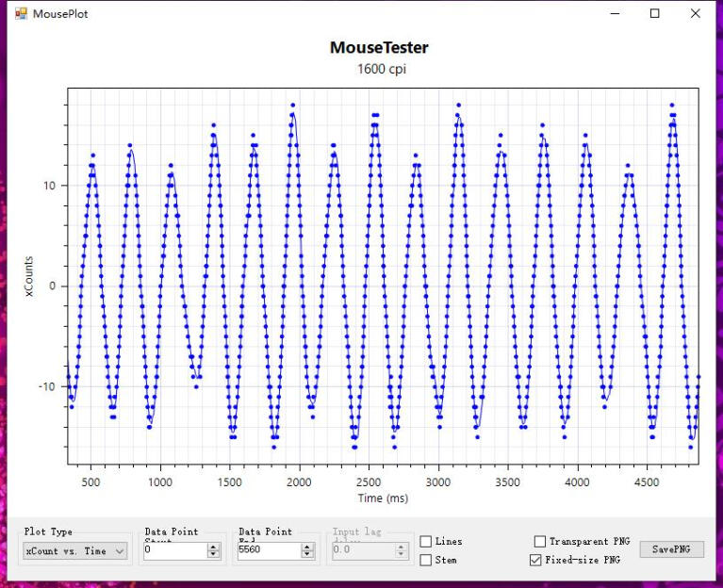Decrease the Data Point Start value

214,555
